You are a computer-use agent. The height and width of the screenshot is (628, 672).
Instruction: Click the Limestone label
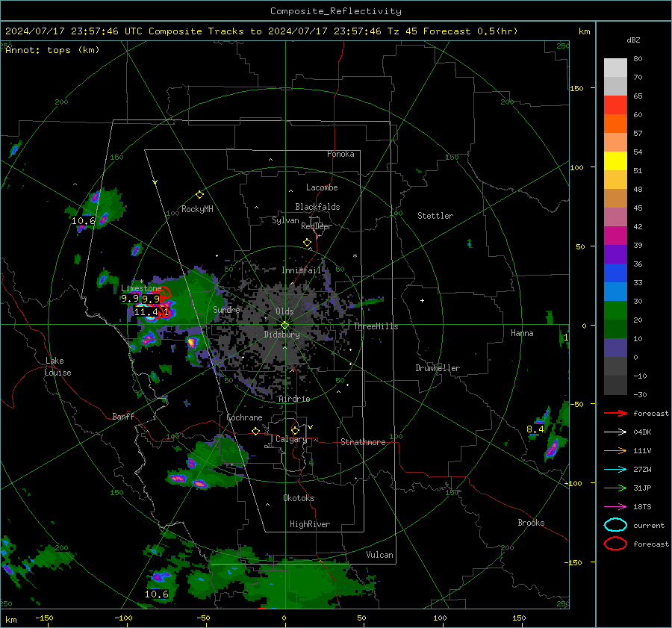141,288
